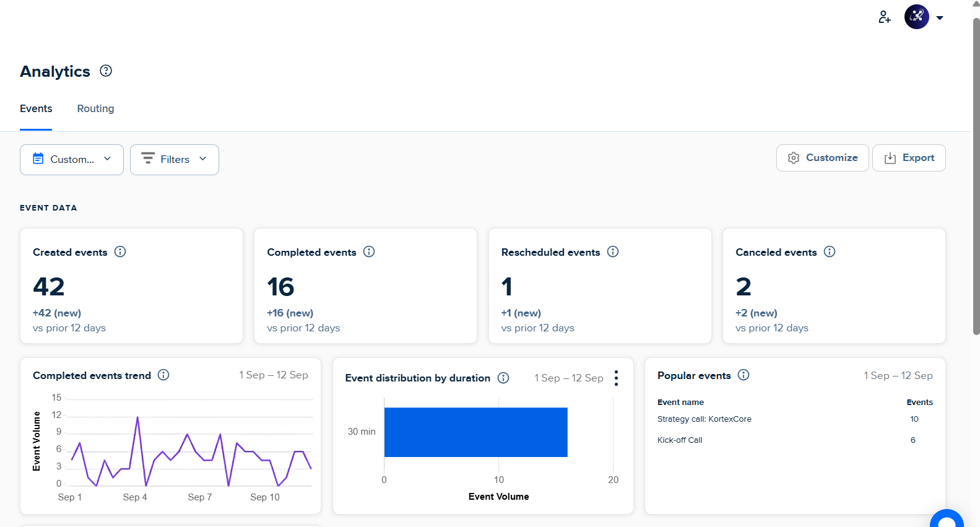Click info icon next to Completed events
This screenshot has height=527, width=980.
(x=369, y=251)
